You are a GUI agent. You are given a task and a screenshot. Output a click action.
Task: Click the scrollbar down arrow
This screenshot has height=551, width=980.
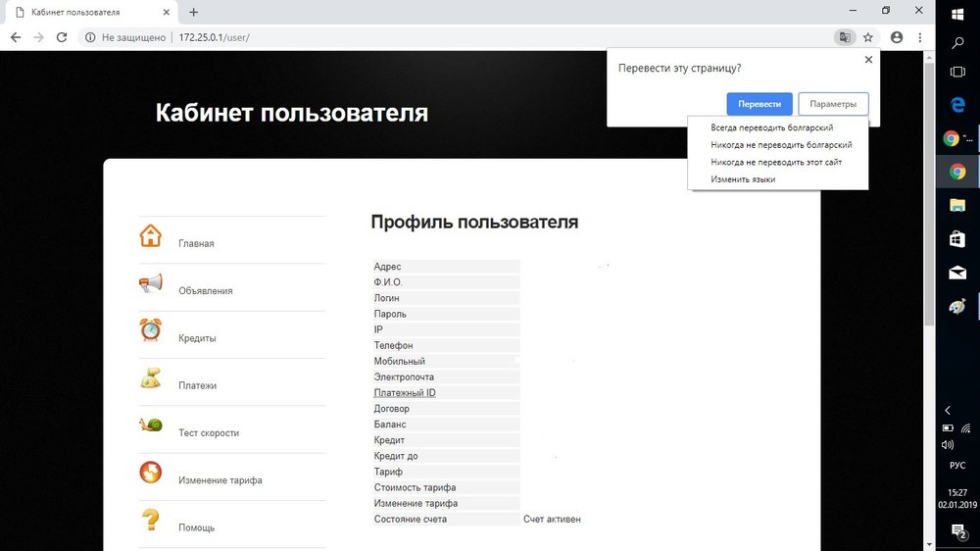pos(929,545)
